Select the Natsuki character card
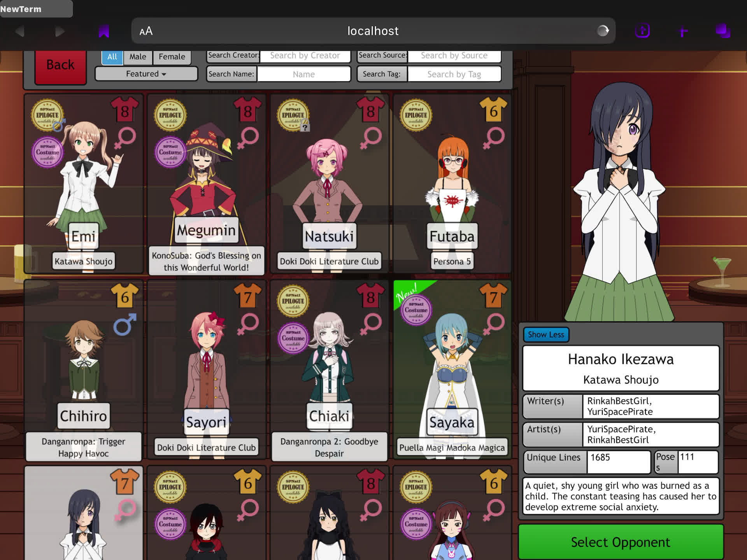 (330, 183)
